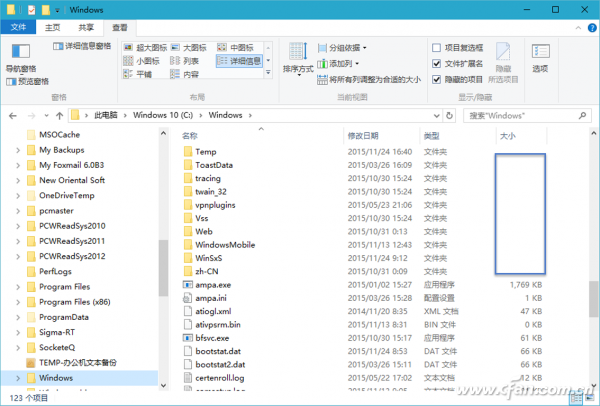Open folder options (选项)
This screenshot has height=406, width=600.
click(x=540, y=58)
